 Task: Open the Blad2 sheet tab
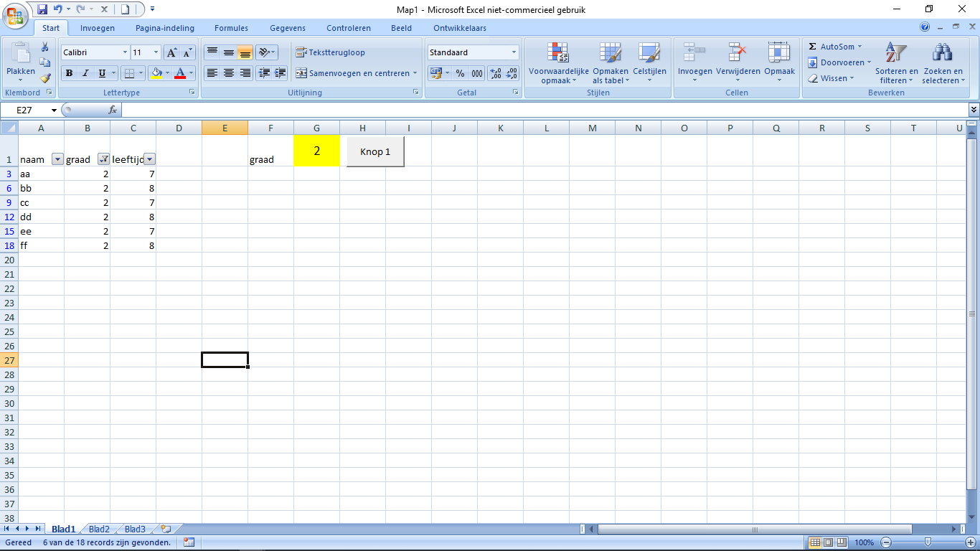coord(99,529)
